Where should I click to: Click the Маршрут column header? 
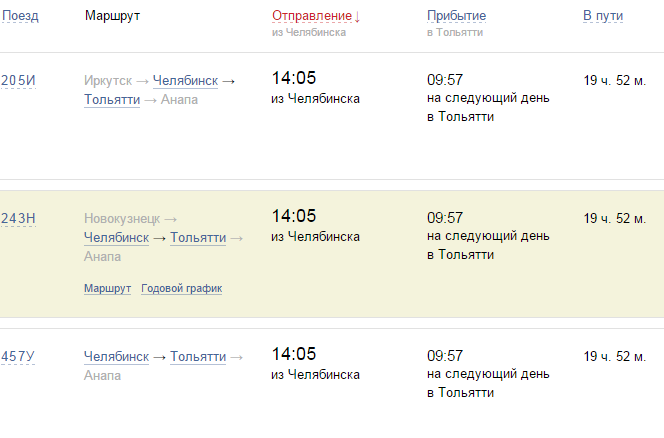112,17
